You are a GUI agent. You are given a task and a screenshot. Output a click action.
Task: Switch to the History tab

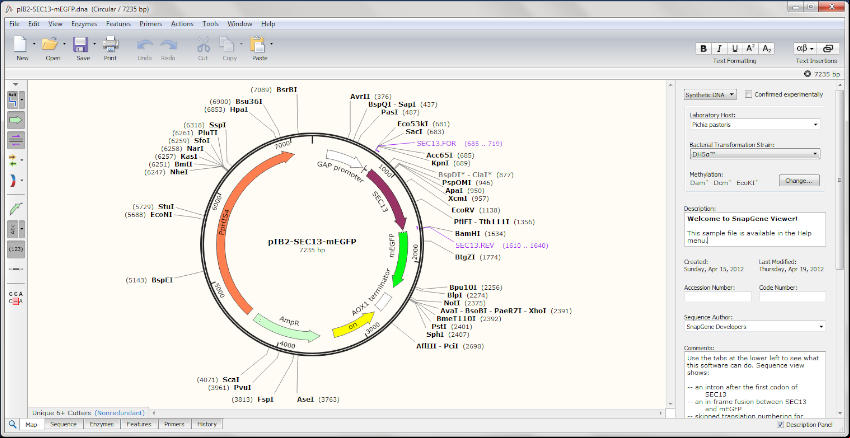207,424
